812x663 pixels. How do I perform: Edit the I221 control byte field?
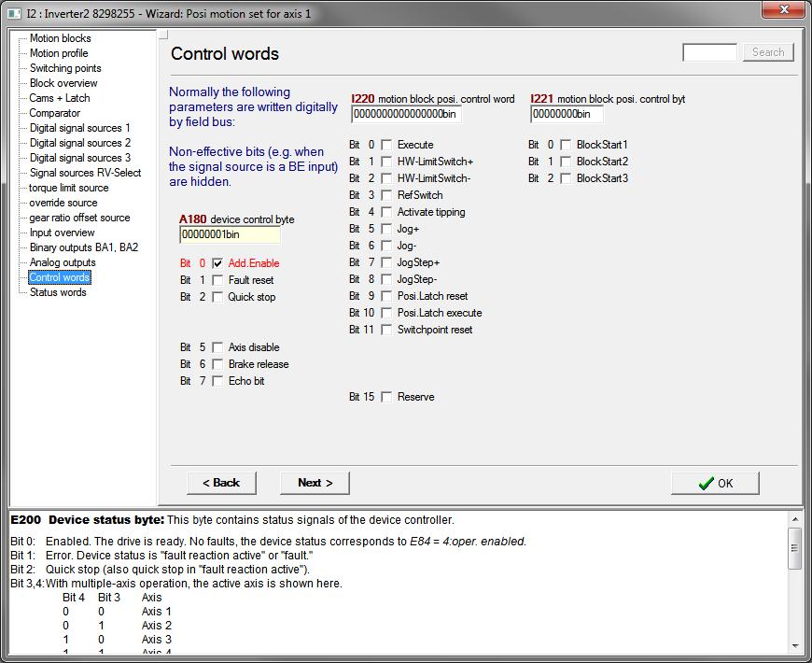click(567, 114)
